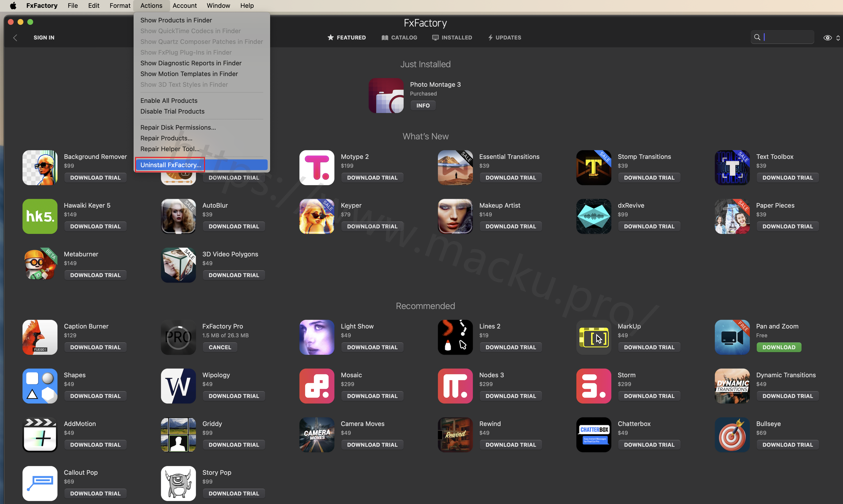The width and height of the screenshot is (843, 504).
Task: Open the Stomp Transitions icon
Action: [x=594, y=168]
